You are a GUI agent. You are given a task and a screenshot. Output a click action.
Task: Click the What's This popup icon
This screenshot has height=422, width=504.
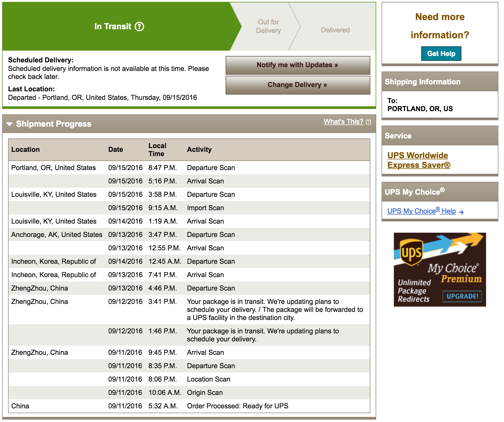pyautogui.click(x=368, y=122)
